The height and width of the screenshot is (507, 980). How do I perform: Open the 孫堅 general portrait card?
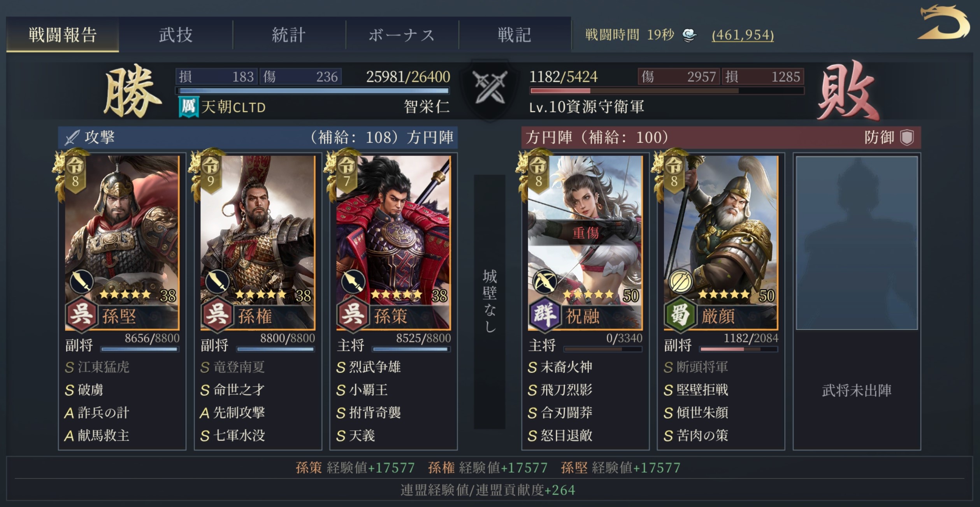coord(122,243)
